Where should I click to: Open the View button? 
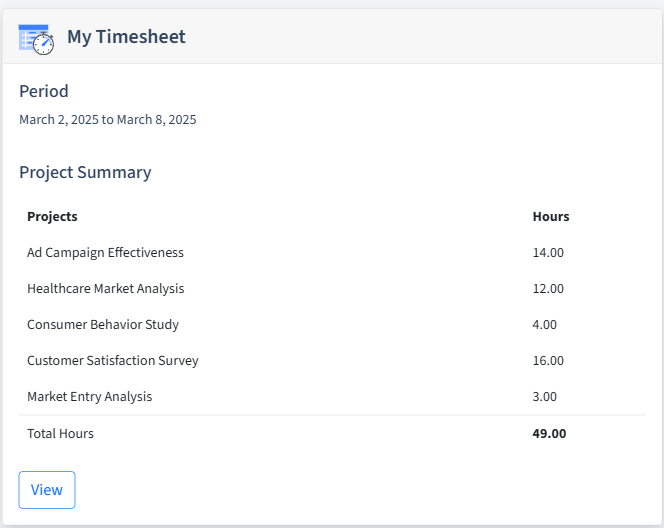pyautogui.click(x=47, y=490)
